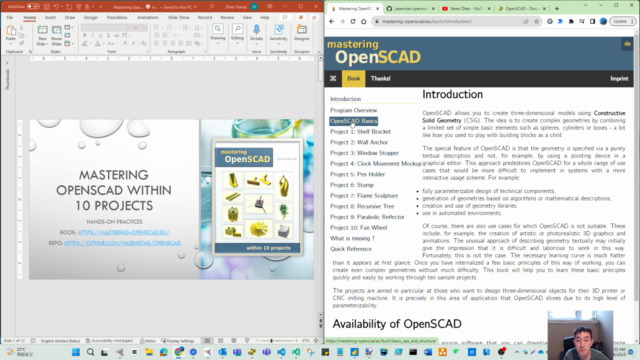Screen dimensions: 640x360
Task: Switch to the Transitions ribbon tab
Action: (117, 18)
